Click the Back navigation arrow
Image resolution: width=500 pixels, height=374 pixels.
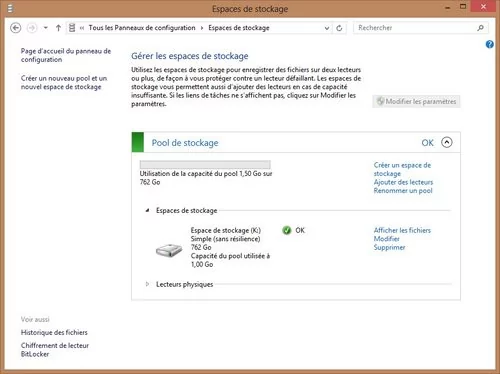16,28
